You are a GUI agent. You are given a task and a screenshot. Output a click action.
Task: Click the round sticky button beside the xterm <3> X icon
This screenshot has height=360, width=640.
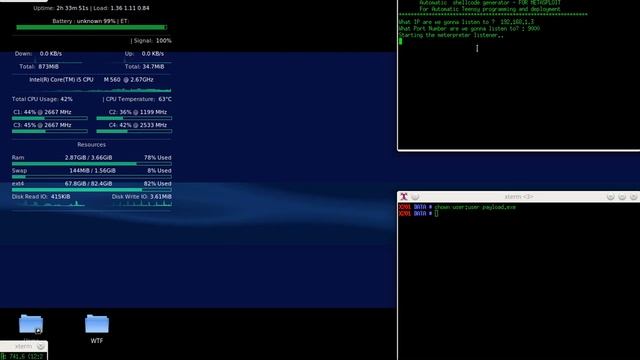pyautogui.click(x=415, y=197)
